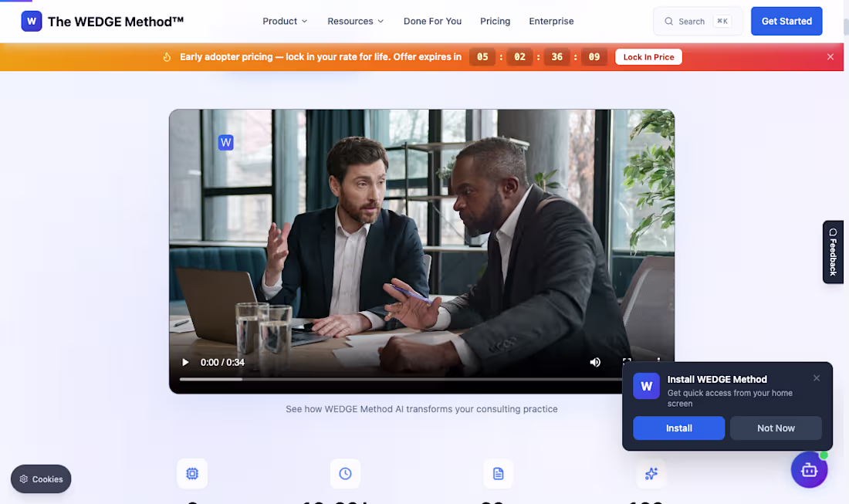Open the Feedback side tab

833,252
